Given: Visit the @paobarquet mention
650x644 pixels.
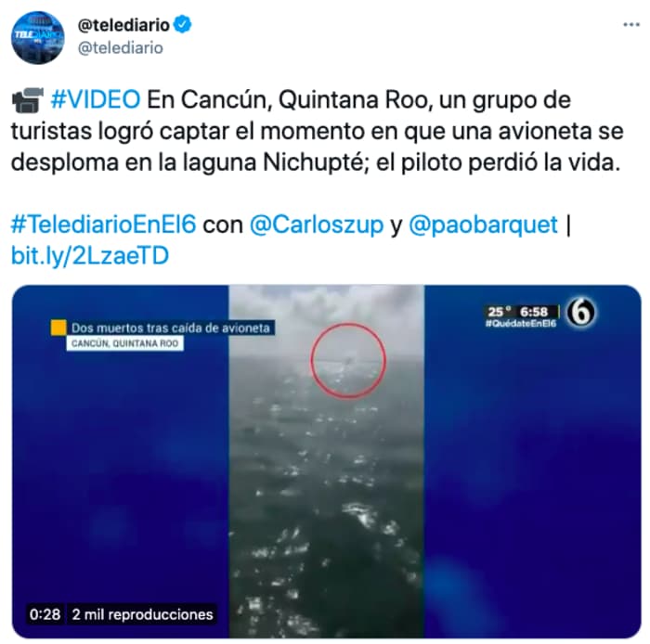Looking at the screenshot, I should click(x=484, y=225).
